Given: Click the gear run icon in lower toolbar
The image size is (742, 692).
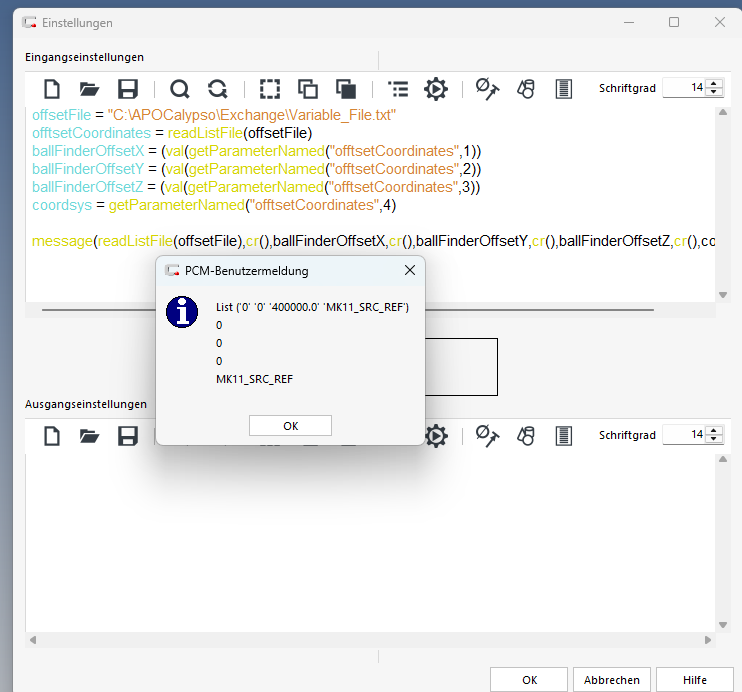Looking at the screenshot, I should pyautogui.click(x=436, y=436).
